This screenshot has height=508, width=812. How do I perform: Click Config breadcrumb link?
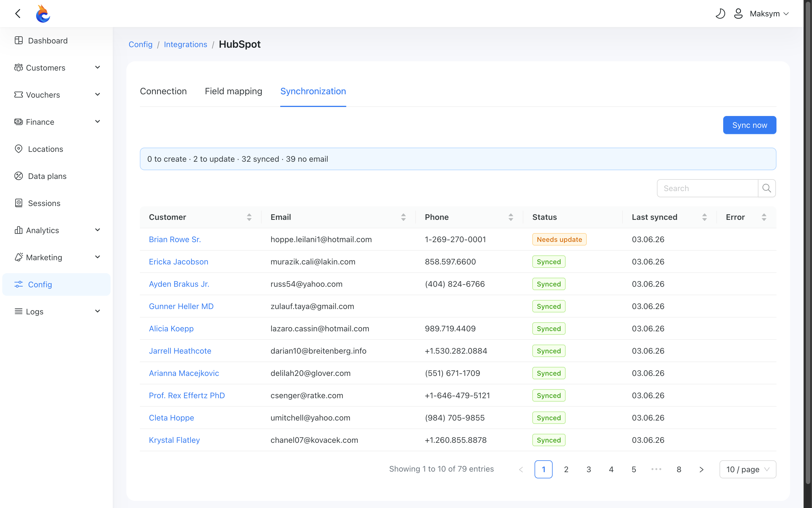pyautogui.click(x=141, y=44)
